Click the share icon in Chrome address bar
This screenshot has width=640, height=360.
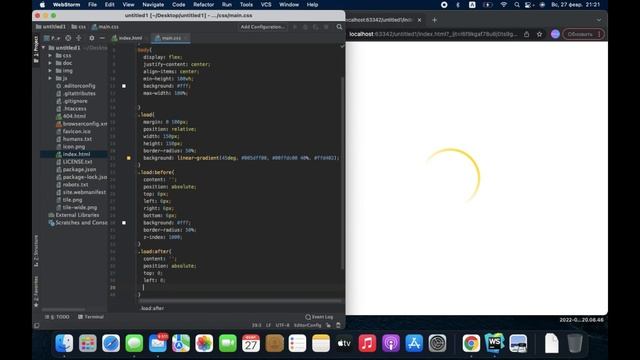(527, 34)
